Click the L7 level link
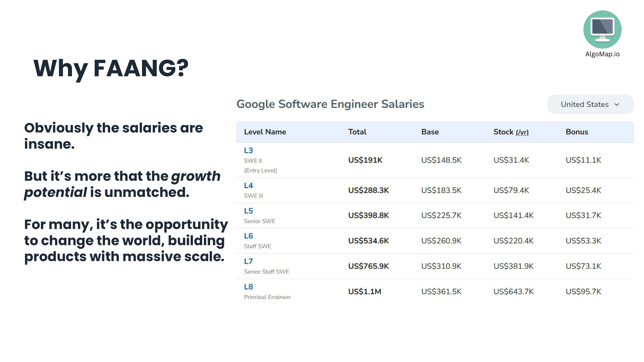This screenshot has width=644, height=362. point(248,261)
